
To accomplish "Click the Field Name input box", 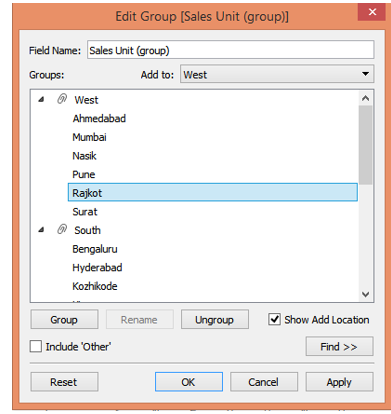I will 230,50.
